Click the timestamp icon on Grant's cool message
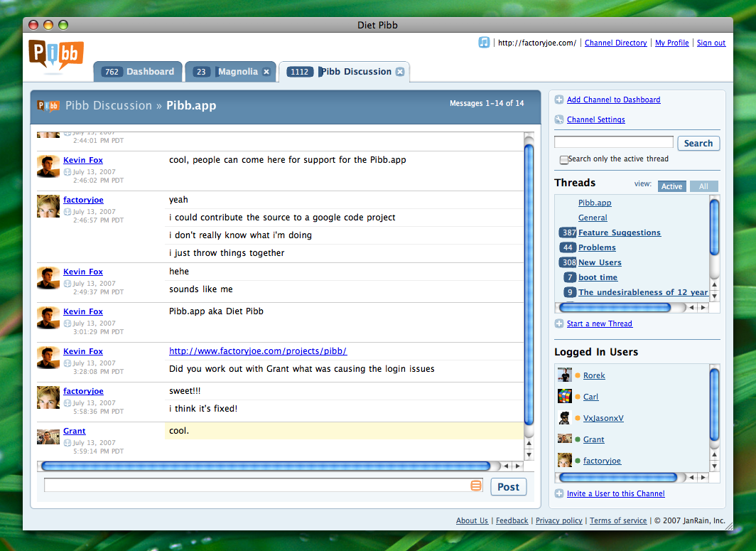 67,443
